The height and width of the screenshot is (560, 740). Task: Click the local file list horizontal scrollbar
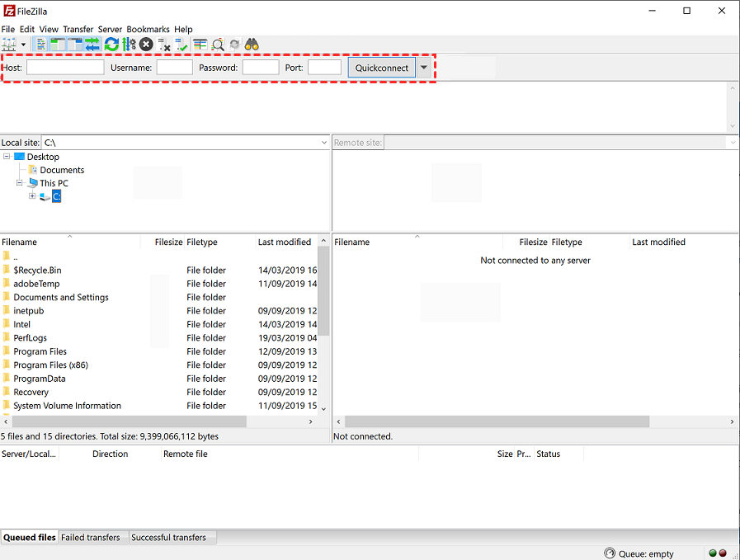tap(124, 421)
